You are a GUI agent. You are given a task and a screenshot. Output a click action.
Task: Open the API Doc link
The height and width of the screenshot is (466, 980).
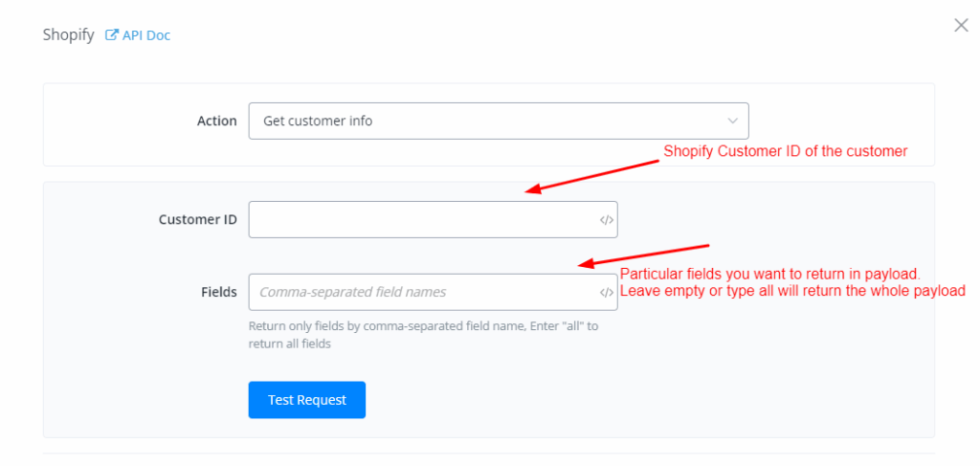[x=146, y=35]
